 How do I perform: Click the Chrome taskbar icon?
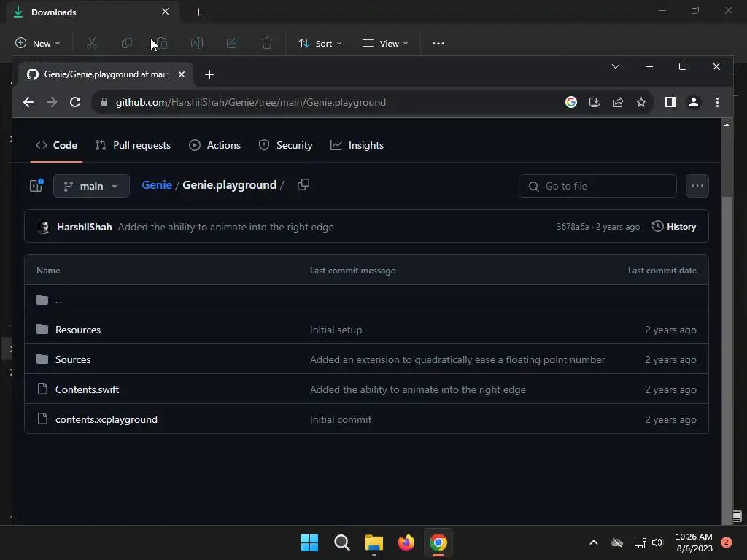pyautogui.click(x=438, y=542)
